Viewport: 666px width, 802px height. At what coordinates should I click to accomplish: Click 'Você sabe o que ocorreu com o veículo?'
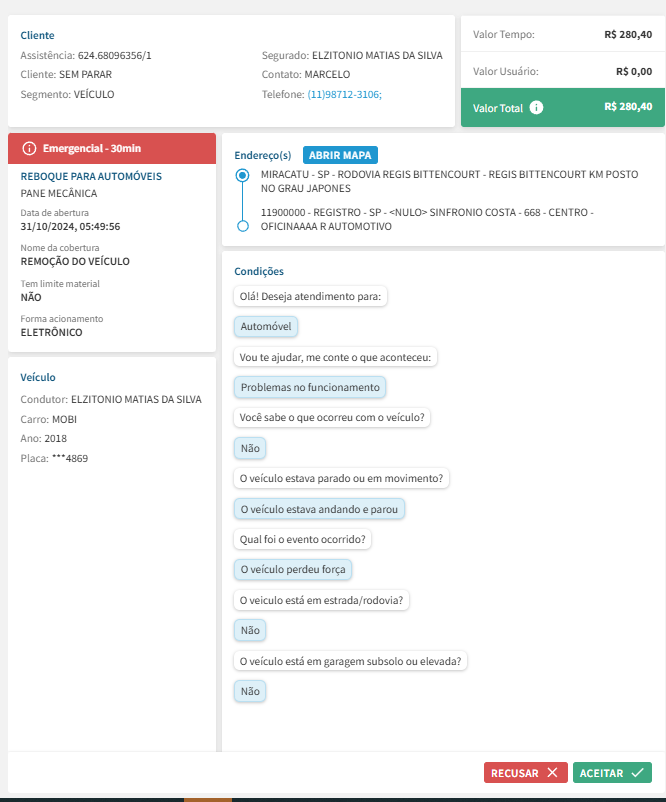[332, 417]
